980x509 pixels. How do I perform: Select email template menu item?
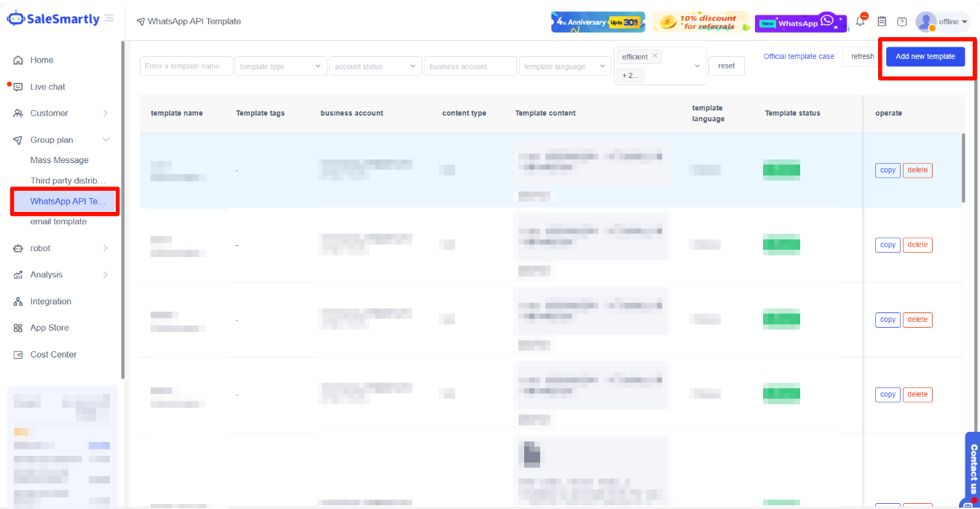point(58,221)
